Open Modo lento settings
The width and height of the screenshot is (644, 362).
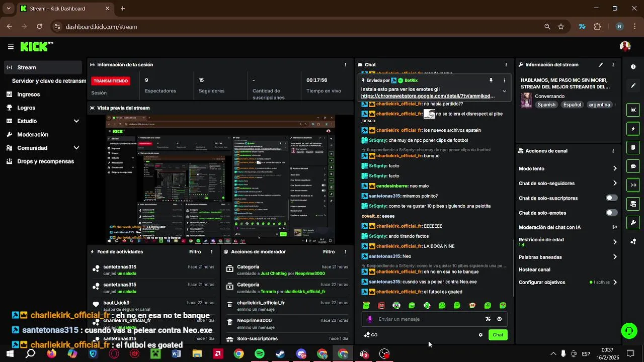568,169
